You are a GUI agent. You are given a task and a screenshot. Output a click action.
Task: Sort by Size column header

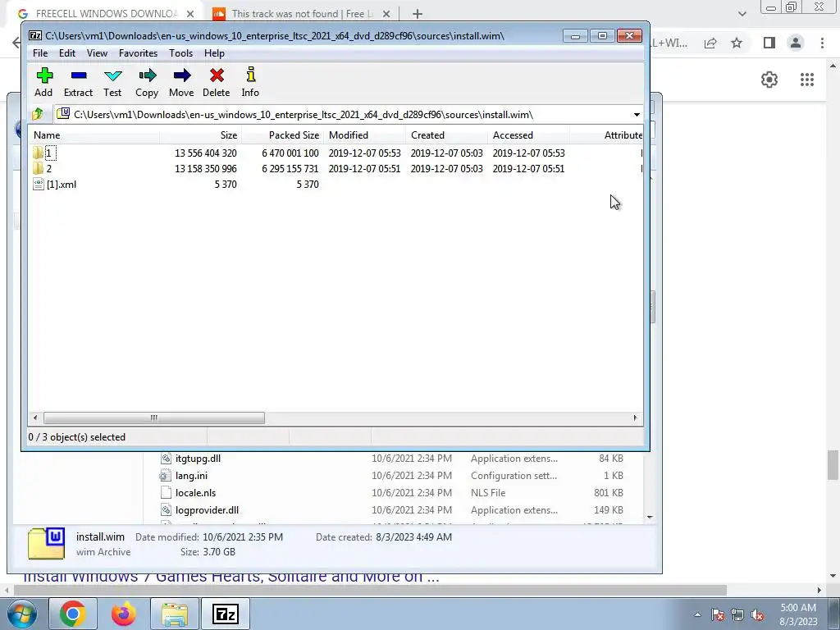pos(200,135)
